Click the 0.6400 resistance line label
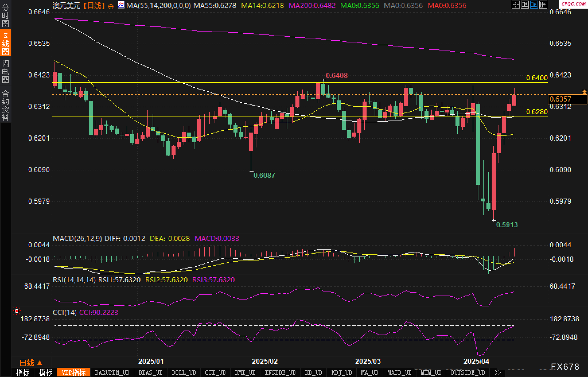Viewport: 588px width, 377px height. pos(537,78)
